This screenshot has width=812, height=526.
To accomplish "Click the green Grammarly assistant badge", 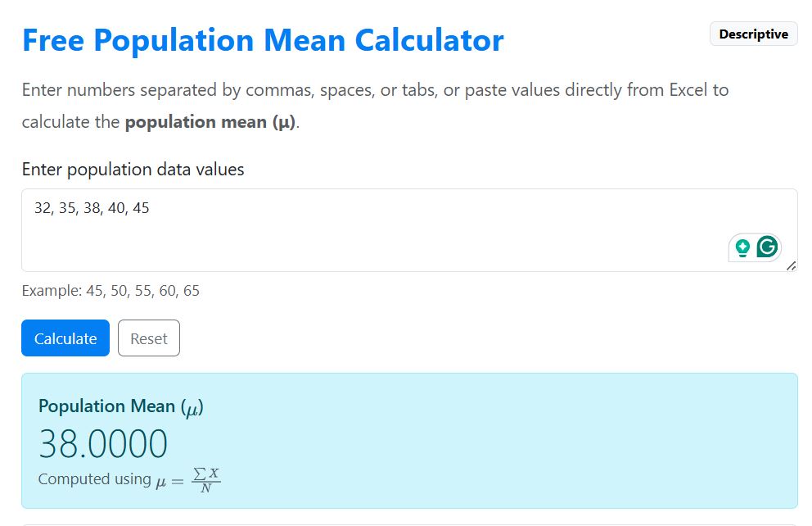I will (768, 246).
